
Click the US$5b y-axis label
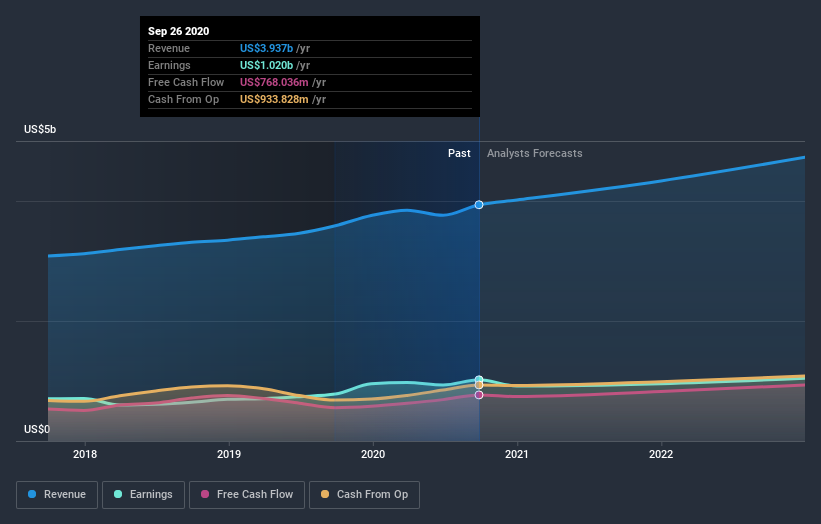pos(40,129)
